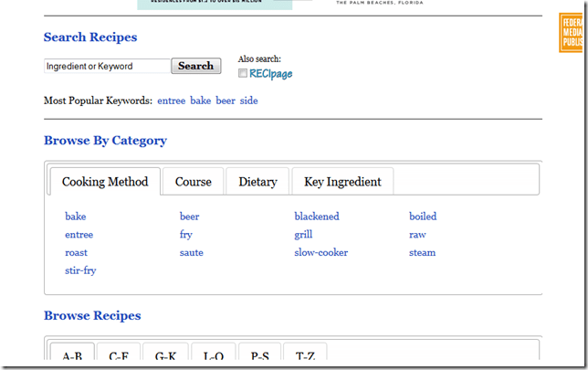
Task: Click the 'boiled' cooking method link
Action: pyautogui.click(x=423, y=217)
